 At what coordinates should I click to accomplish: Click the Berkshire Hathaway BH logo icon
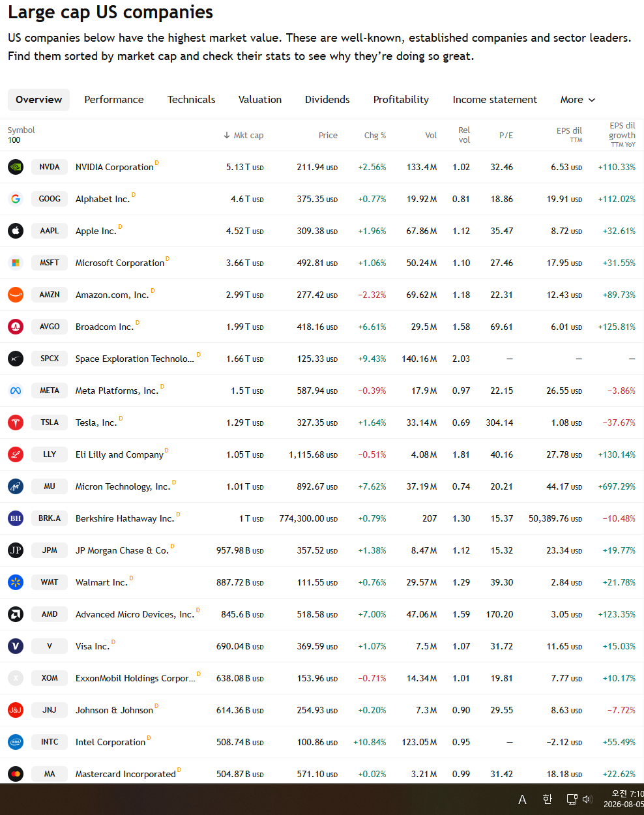(x=16, y=518)
